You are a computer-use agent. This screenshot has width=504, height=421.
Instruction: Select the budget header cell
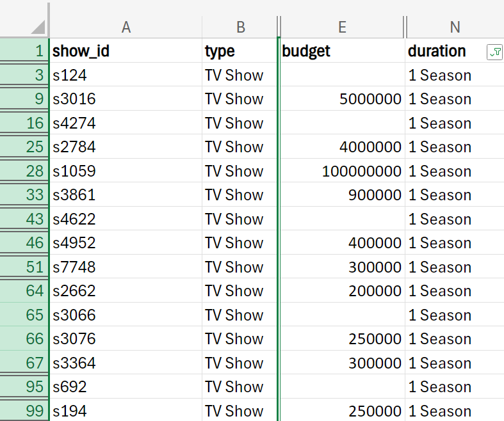tap(342, 51)
